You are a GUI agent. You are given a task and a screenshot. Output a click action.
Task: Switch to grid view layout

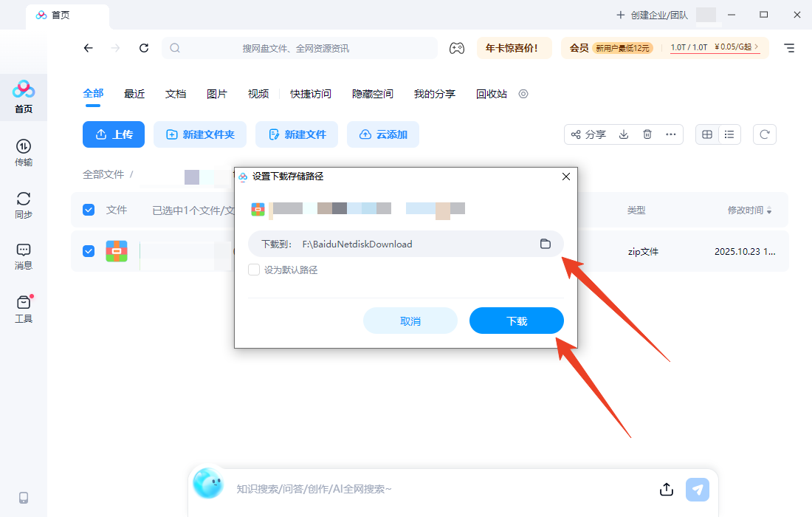(706, 134)
